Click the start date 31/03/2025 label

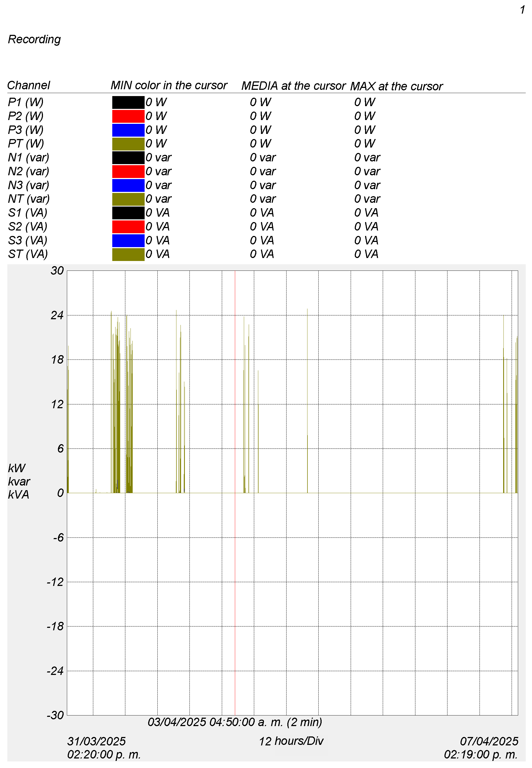tap(96, 741)
